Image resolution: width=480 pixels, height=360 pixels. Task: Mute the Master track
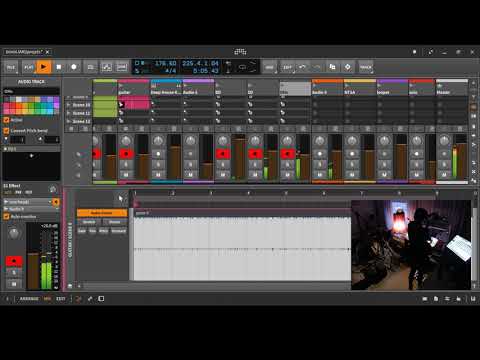click(x=444, y=175)
